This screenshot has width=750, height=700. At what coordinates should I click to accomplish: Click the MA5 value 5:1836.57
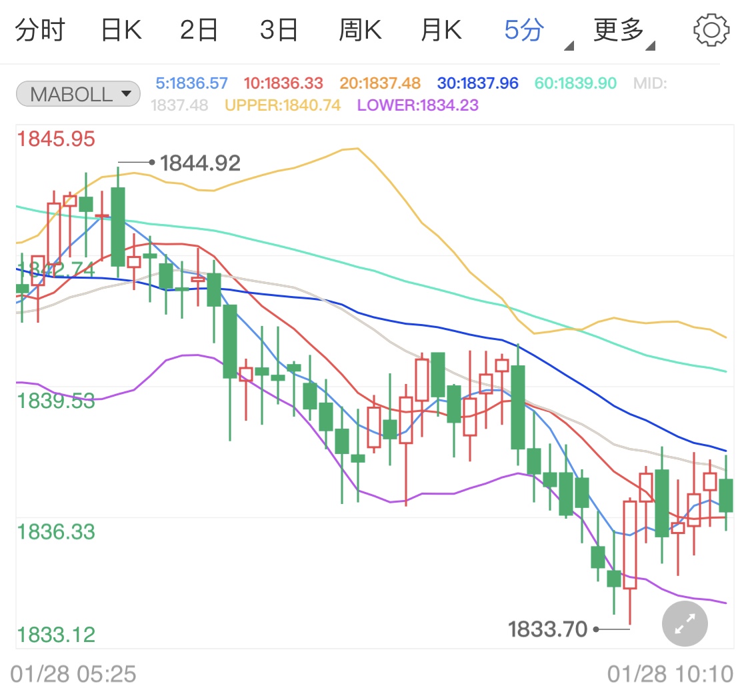(191, 83)
